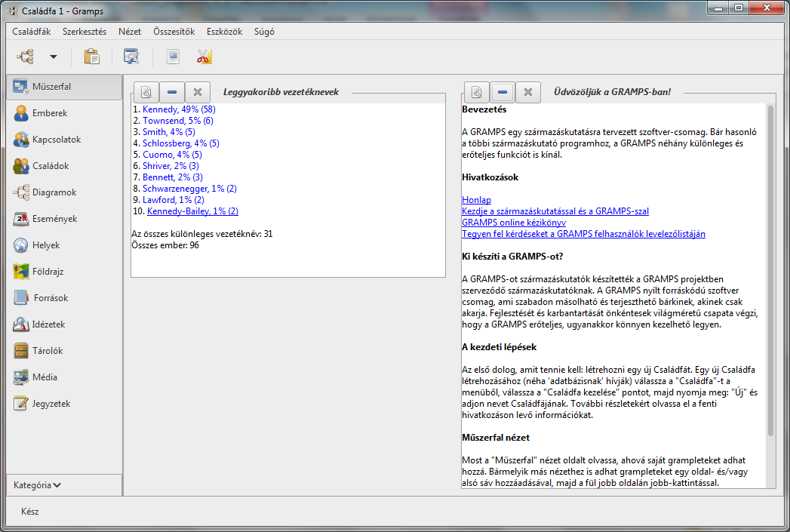Click the welcome gramplet vertical scrollbar
790x532 pixels.
tap(770, 271)
